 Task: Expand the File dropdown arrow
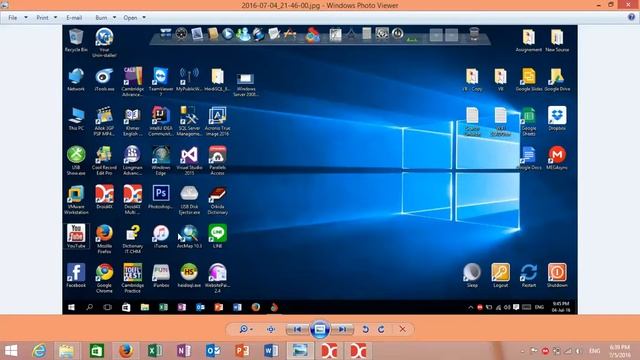tap(26, 18)
